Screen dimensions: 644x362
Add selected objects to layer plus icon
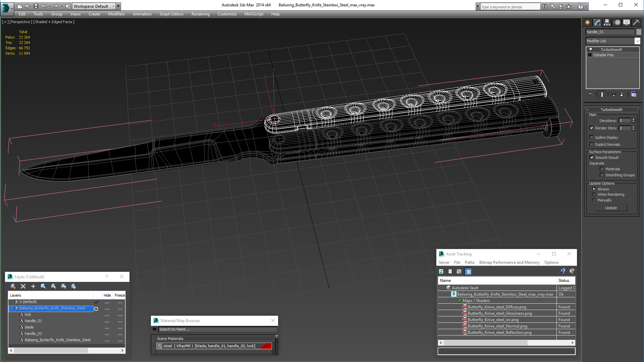click(33, 286)
